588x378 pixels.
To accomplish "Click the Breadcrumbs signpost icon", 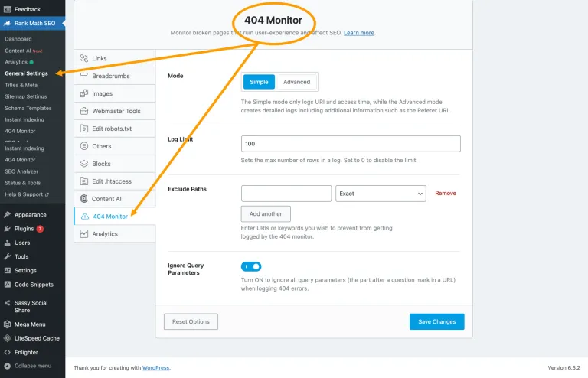I will pos(84,76).
